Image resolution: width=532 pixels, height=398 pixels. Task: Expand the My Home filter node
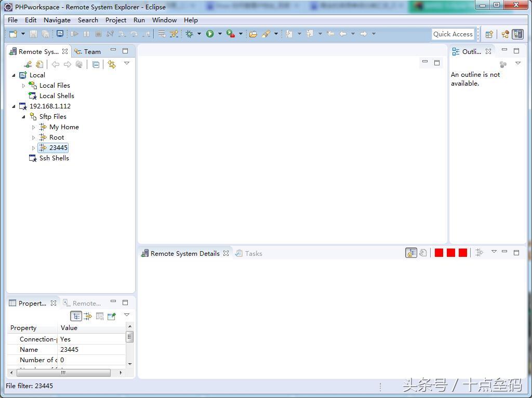(x=33, y=128)
